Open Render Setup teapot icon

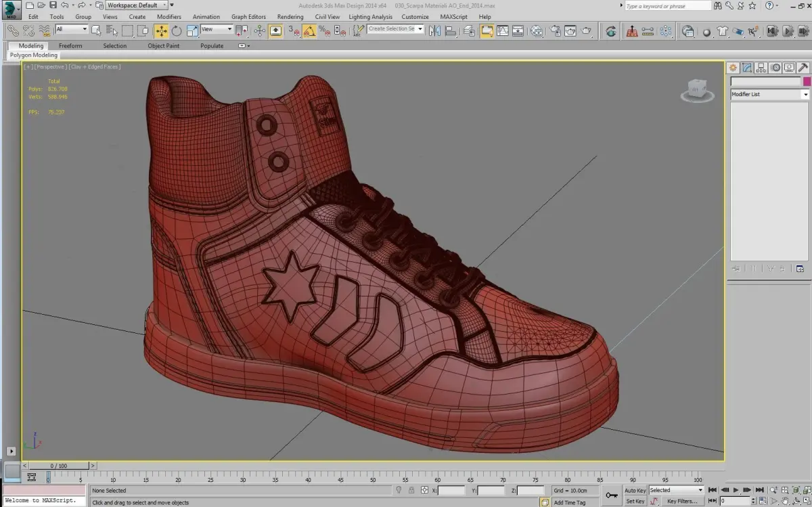coord(555,30)
